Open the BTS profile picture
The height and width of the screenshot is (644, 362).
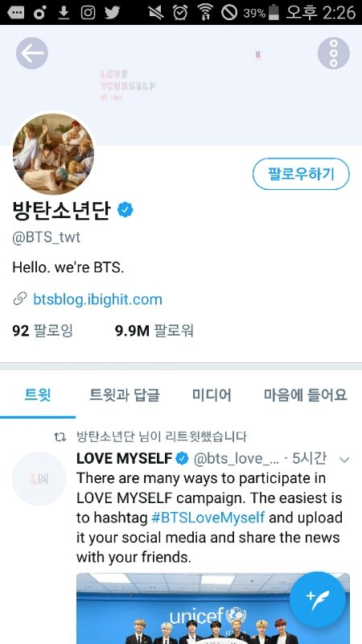point(53,154)
